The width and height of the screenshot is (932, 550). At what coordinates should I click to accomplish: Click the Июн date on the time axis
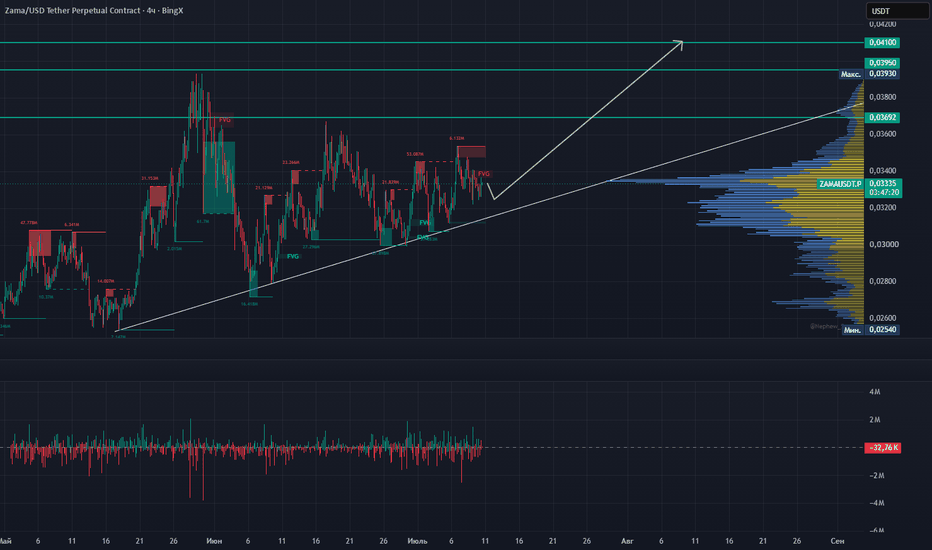(214, 541)
